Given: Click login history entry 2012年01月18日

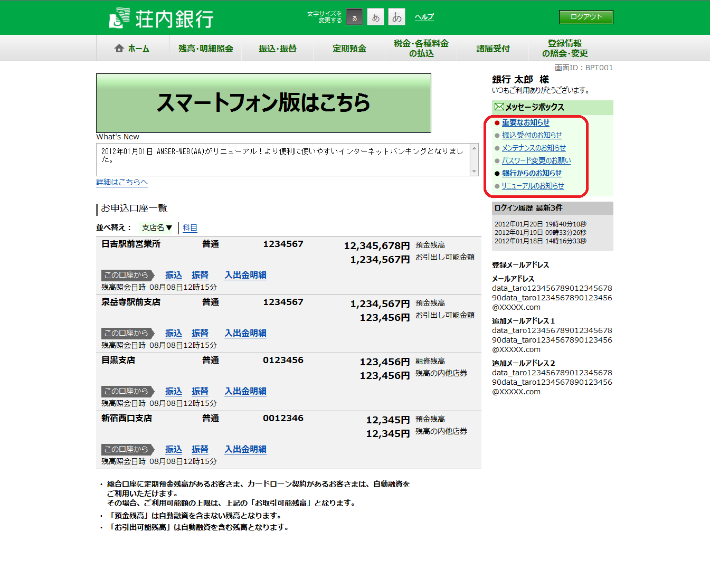Looking at the screenshot, I should [x=541, y=241].
